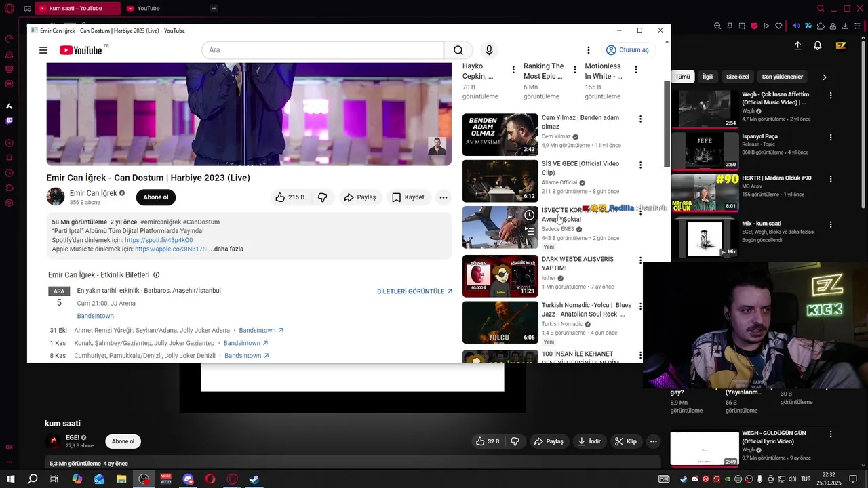Open the Opera downloads icon
The image size is (868, 488).
846,26
